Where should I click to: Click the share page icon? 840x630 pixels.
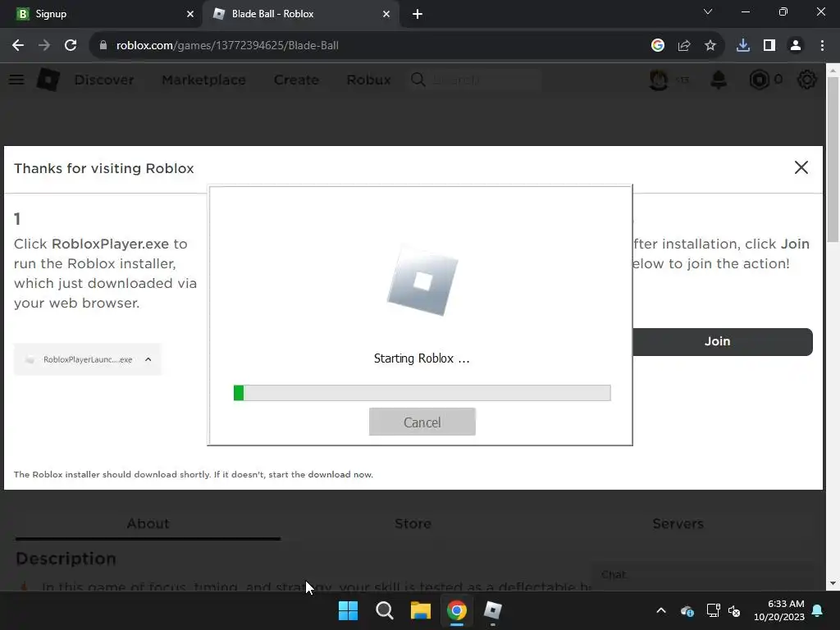pyautogui.click(x=683, y=46)
